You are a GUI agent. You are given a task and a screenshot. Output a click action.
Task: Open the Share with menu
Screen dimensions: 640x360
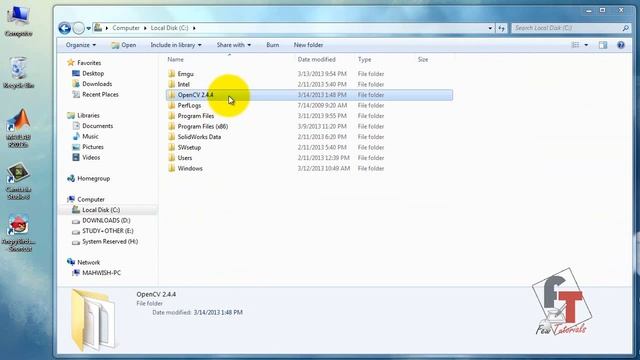(233, 45)
